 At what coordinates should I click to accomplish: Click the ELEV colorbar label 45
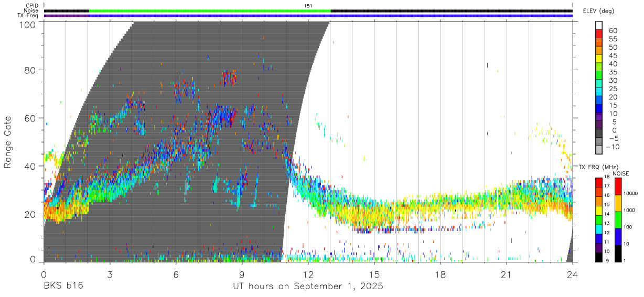613,56
